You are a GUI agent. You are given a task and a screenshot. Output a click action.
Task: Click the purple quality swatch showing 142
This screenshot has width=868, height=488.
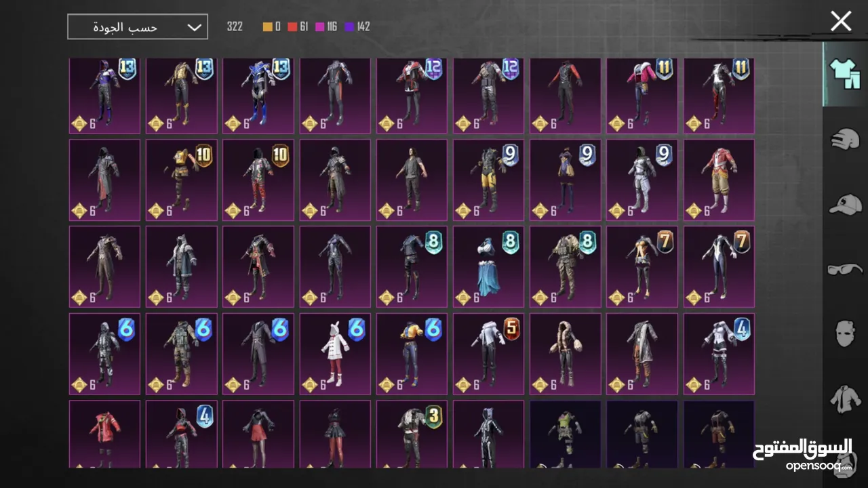pyautogui.click(x=357, y=27)
